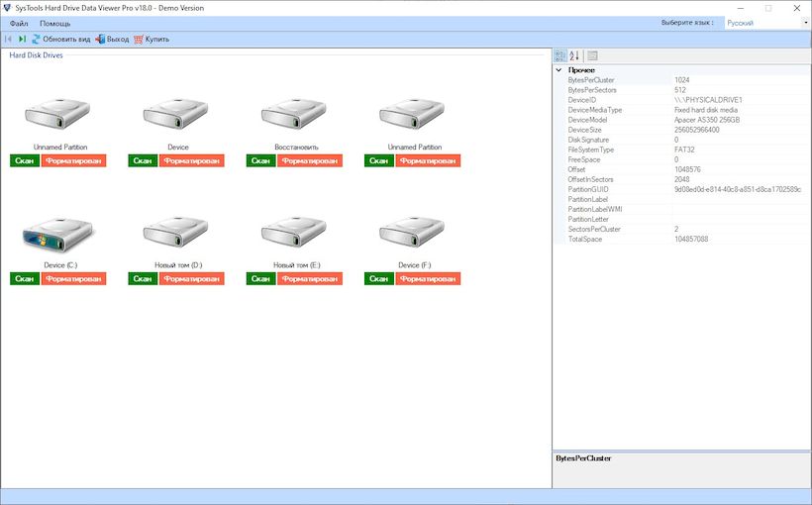Click Скан under Новый том (D:)
This screenshot has height=505, width=812.
143,278
